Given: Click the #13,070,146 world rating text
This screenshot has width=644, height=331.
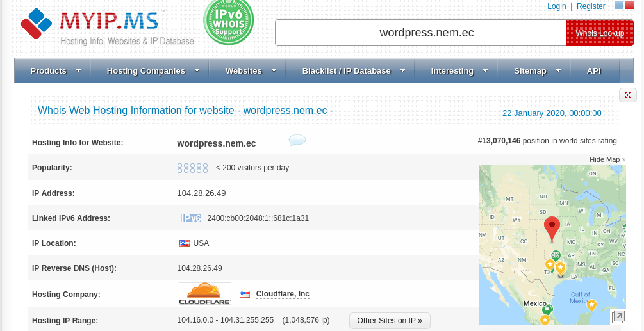Looking at the screenshot, I should coord(547,141).
